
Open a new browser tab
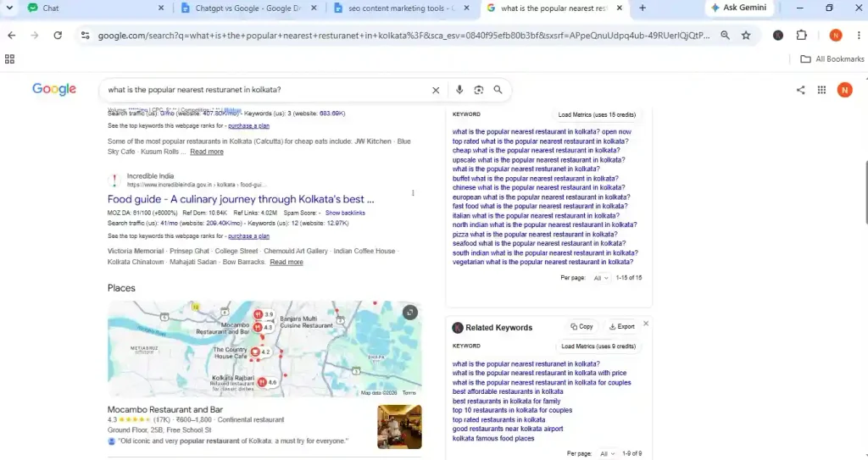coord(643,8)
